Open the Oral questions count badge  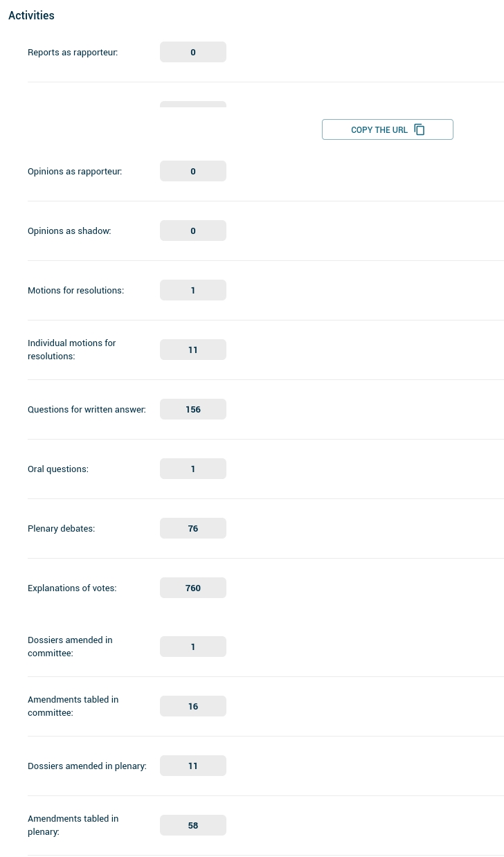pyautogui.click(x=193, y=469)
